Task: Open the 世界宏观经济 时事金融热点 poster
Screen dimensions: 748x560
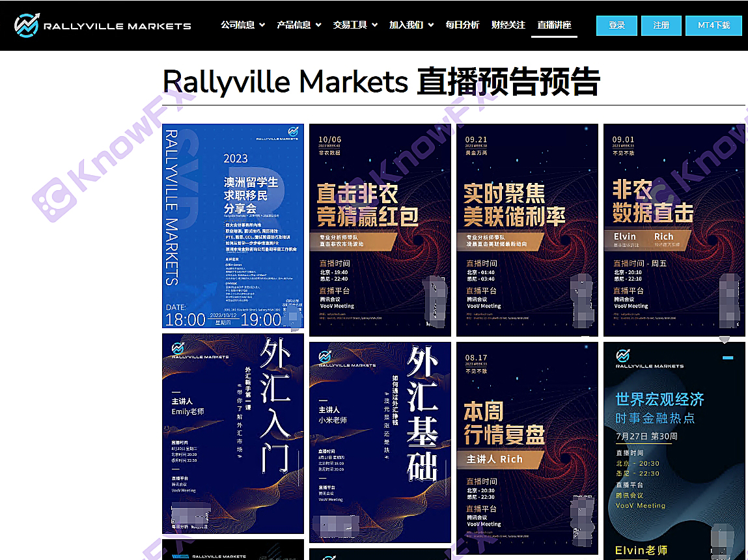Action: pyautogui.click(x=674, y=451)
